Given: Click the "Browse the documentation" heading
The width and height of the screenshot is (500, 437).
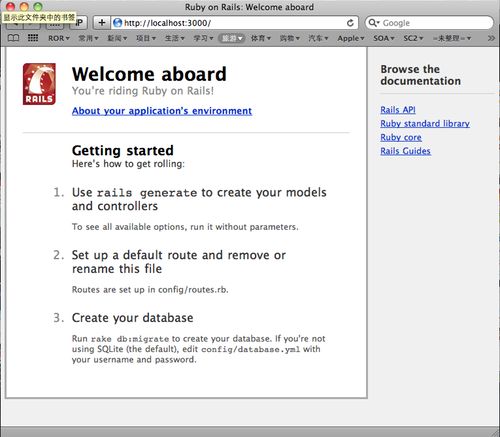Looking at the screenshot, I should pyautogui.click(x=421, y=75).
